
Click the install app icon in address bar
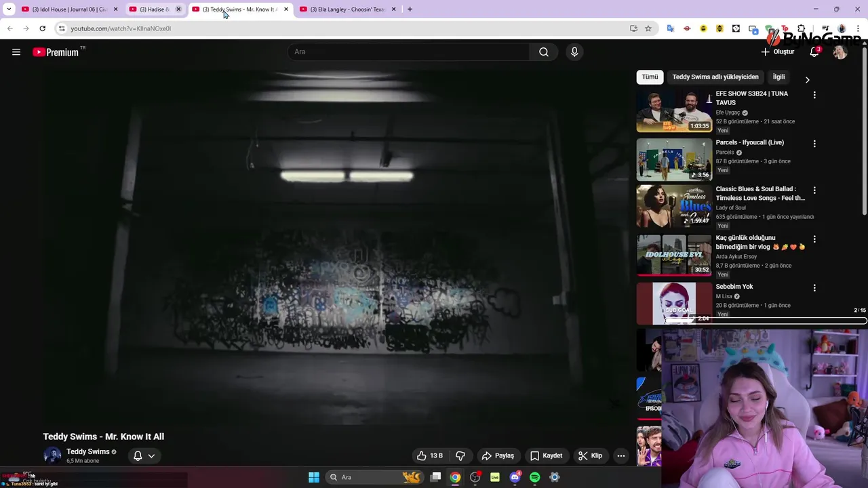tap(633, 28)
